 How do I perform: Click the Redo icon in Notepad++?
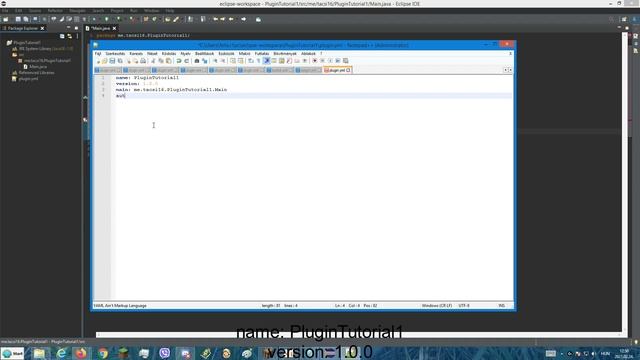[x=187, y=61]
